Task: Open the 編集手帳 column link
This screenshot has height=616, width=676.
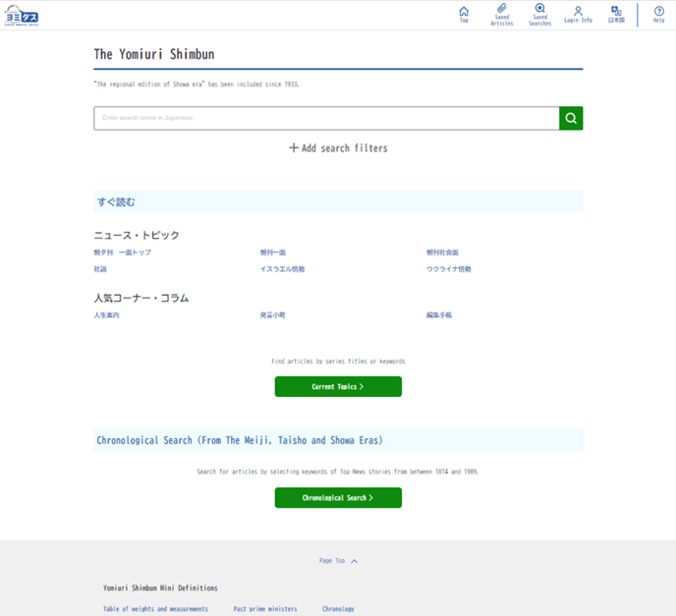Action: pyautogui.click(x=439, y=315)
